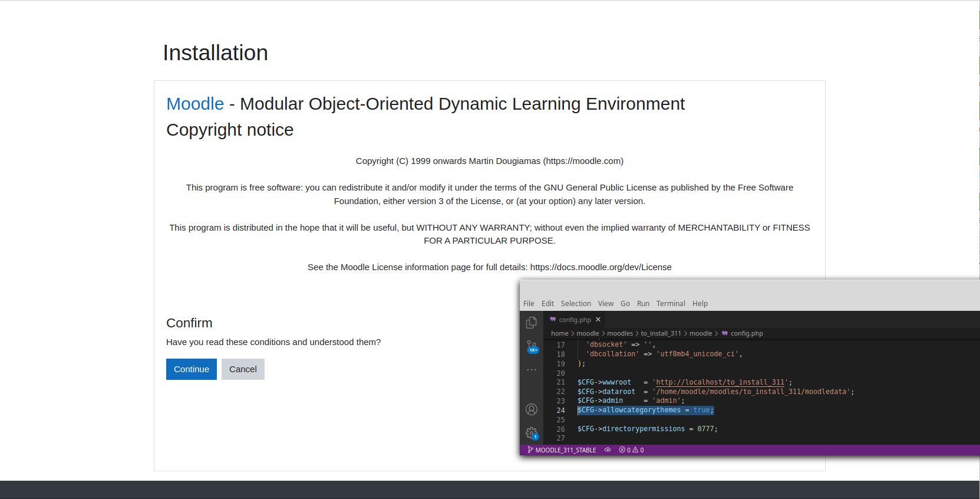Image resolution: width=980 pixels, height=499 pixels.
Task: Select the config.php tab
Action: (575, 320)
